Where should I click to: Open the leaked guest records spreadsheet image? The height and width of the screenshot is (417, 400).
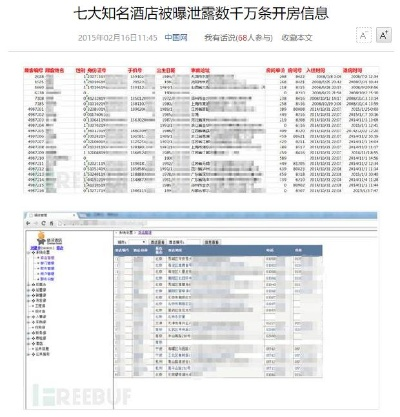[x=201, y=130]
